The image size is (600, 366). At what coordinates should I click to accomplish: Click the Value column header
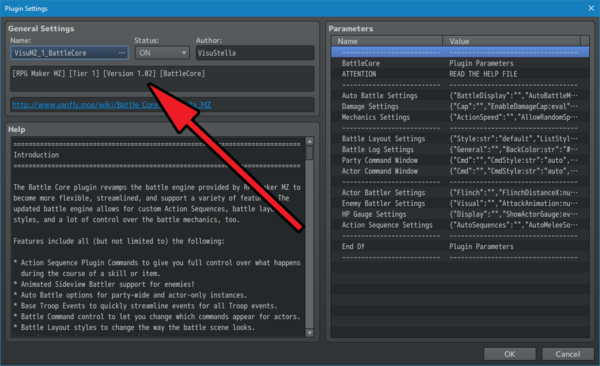pos(512,41)
